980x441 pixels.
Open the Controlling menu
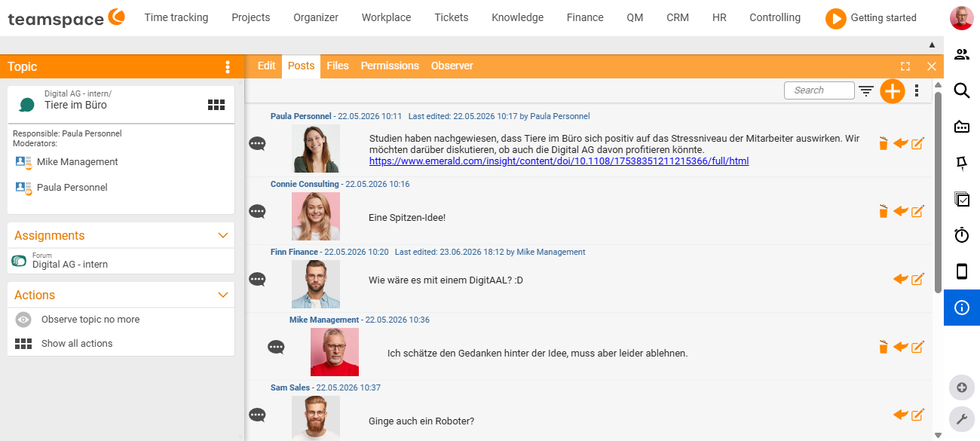[x=775, y=17]
